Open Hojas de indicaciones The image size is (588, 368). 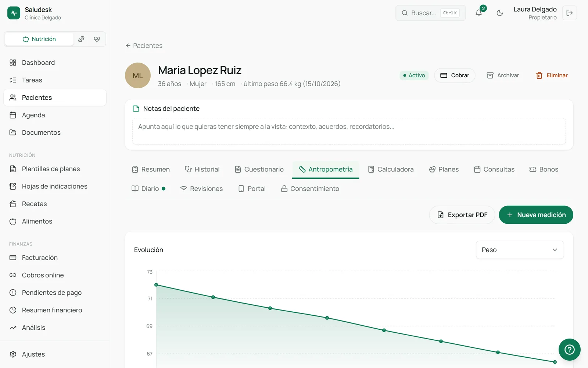55,186
